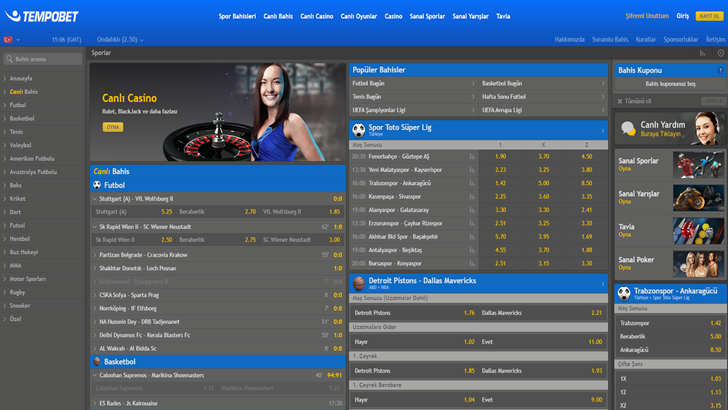Expand Tenis in the sidebar

coord(43,132)
